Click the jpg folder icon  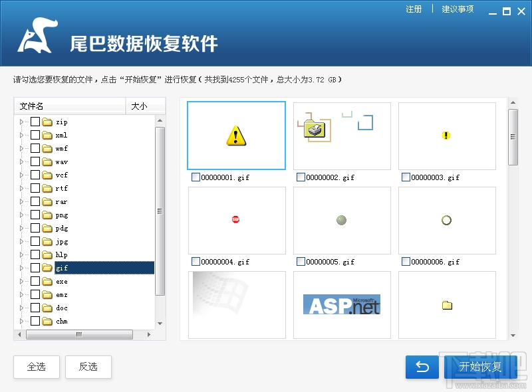(47, 241)
